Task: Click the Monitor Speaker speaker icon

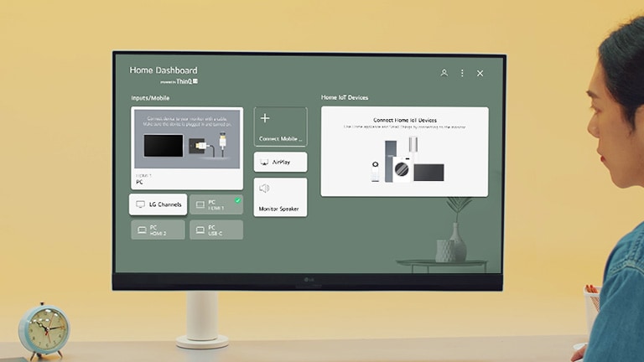Action: pyautogui.click(x=264, y=189)
